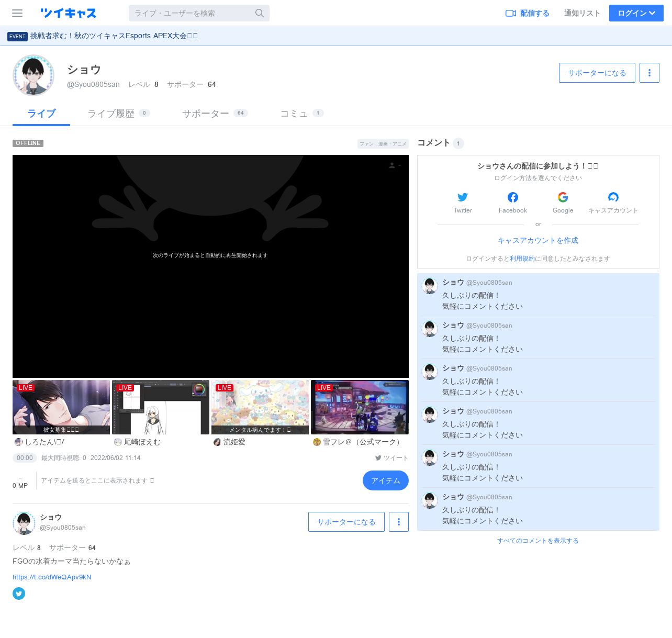Log in with the Twitter icon
Viewport: 672px width, 638px height.
click(x=463, y=197)
